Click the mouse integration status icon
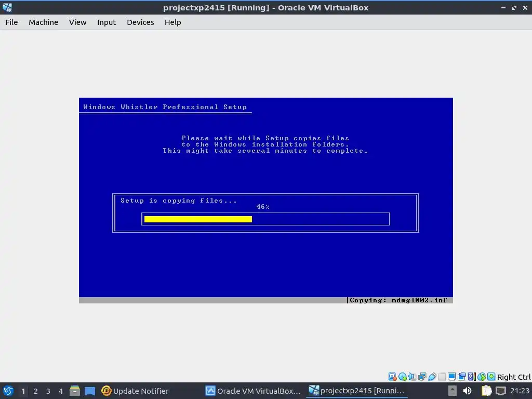 click(482, 377)
